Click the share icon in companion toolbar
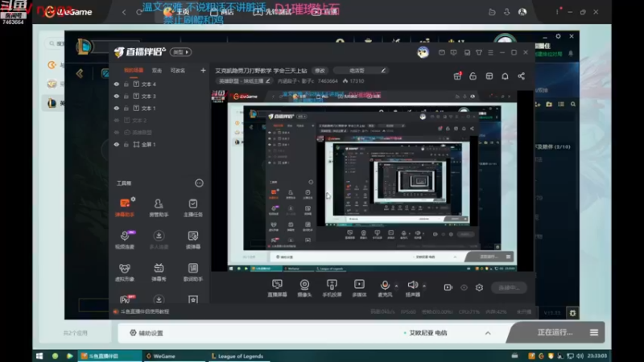 pos(521,76)
